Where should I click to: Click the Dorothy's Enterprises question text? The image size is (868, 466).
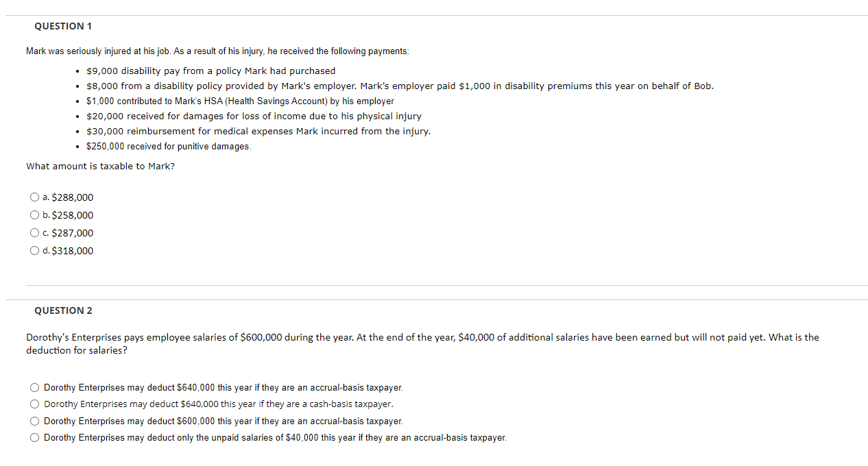pos(422,343)
